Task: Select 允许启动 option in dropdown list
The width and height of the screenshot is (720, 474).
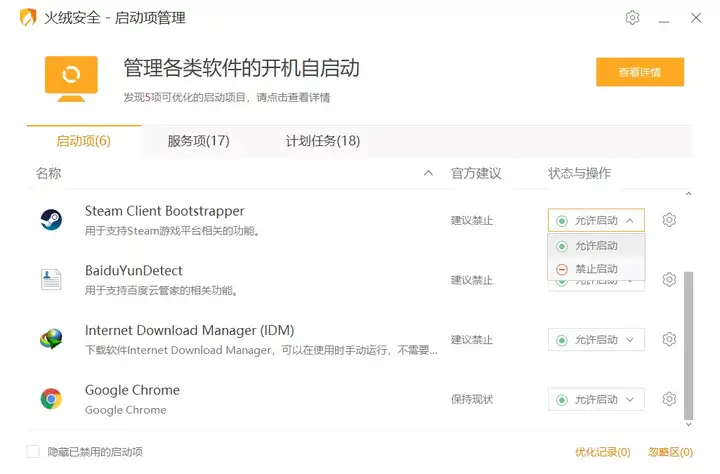Action: tap(596, 246)
